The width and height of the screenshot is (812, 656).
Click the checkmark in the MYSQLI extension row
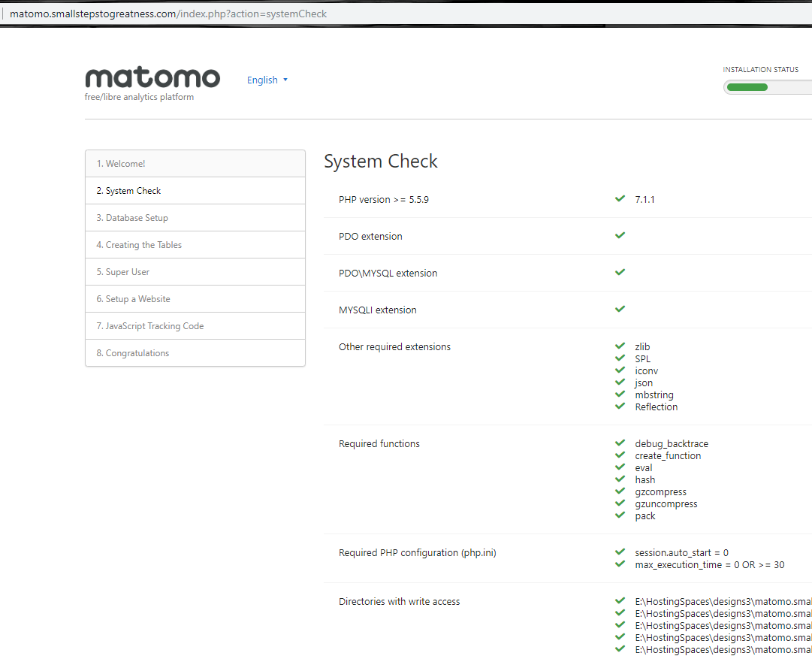click(620, 309)
